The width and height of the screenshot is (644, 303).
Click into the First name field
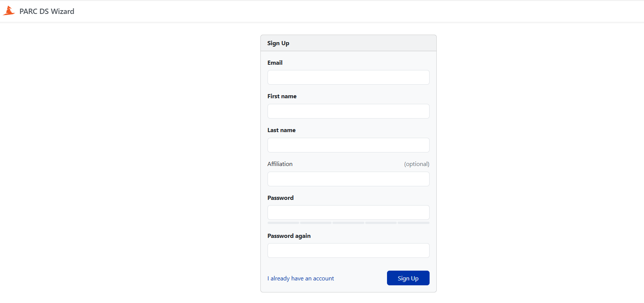click(x=348, y=111)
